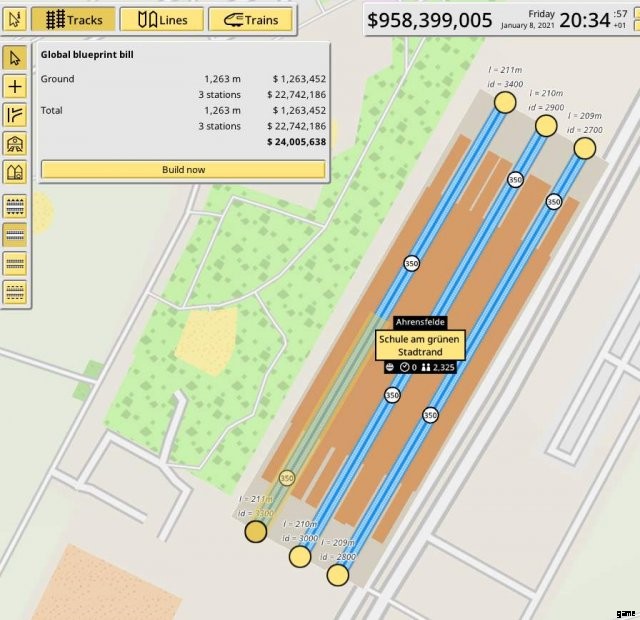Choose the first track type icon

click(15, 207)
